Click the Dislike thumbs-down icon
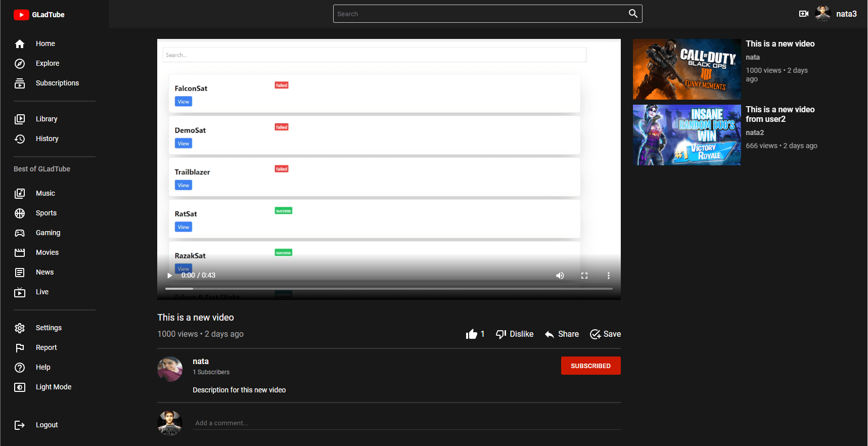 point(501,334)
